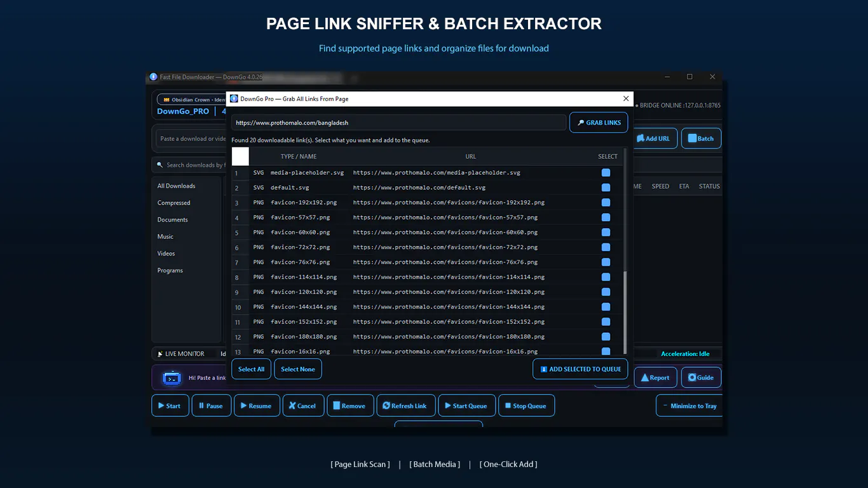Click Start Queue button

pos(467,405)
